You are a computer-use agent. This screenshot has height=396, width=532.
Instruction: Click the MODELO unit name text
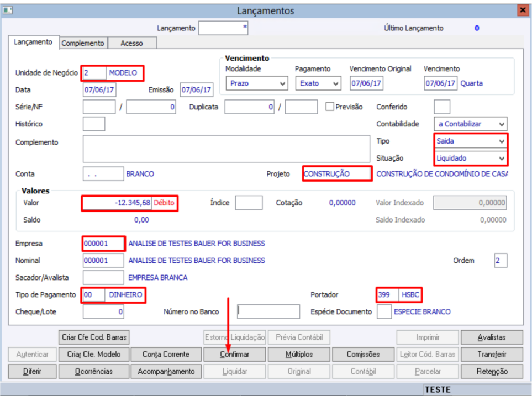(123, 73)
